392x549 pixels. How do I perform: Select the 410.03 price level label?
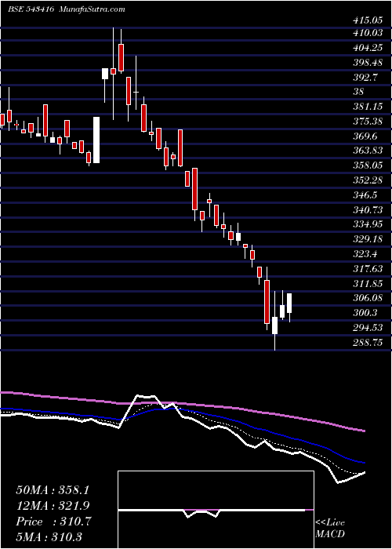(368, 33)
